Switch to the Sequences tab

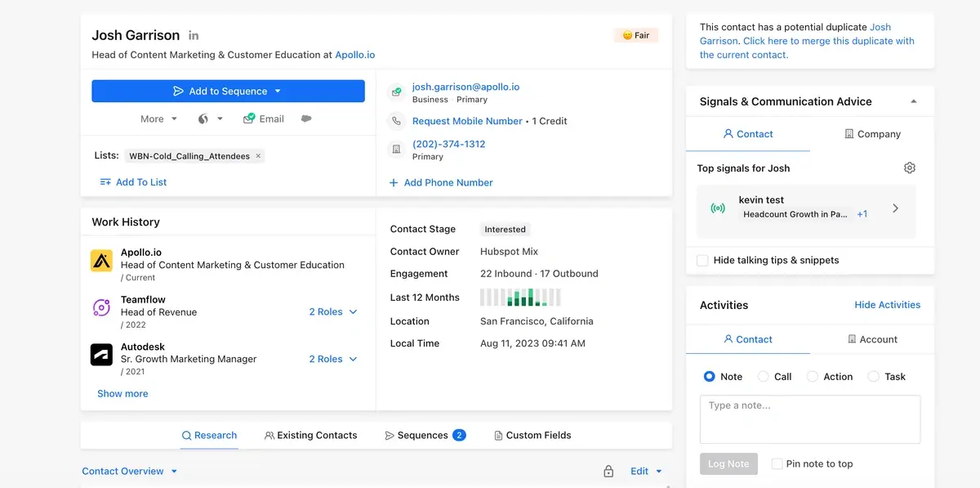[x=423, y=436]
